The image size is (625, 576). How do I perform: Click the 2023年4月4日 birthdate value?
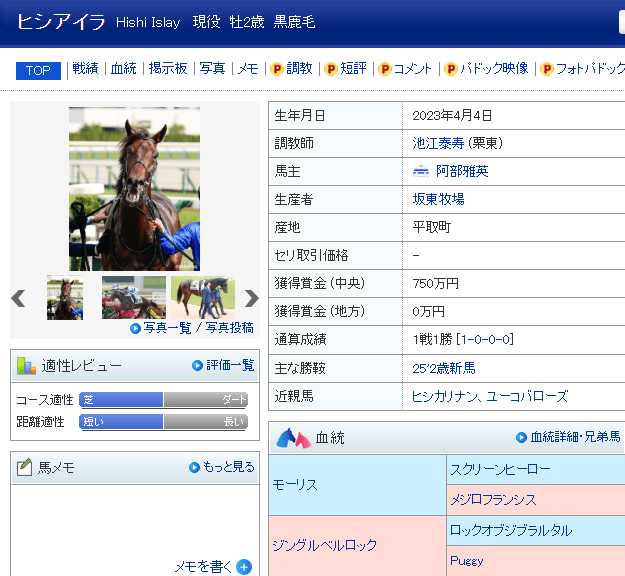click(452, 116)
